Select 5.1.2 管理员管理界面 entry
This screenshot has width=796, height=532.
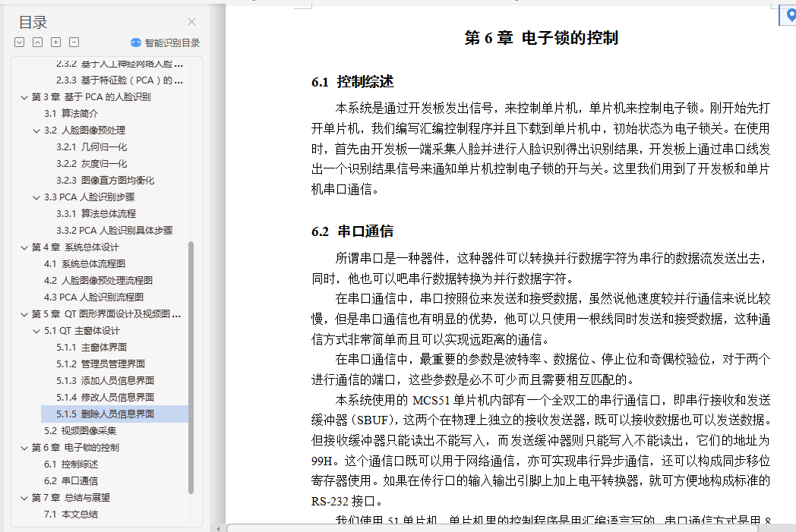100,364
